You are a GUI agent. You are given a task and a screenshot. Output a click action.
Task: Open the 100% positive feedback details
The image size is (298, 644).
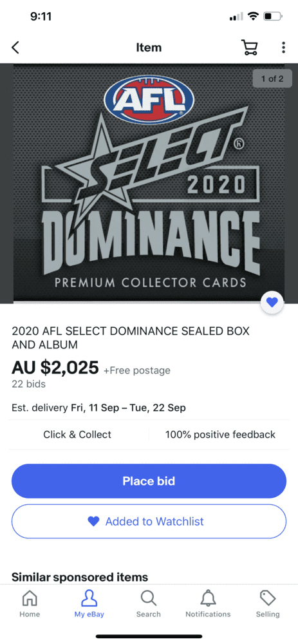pyautogui.click(x=220, y=435)
